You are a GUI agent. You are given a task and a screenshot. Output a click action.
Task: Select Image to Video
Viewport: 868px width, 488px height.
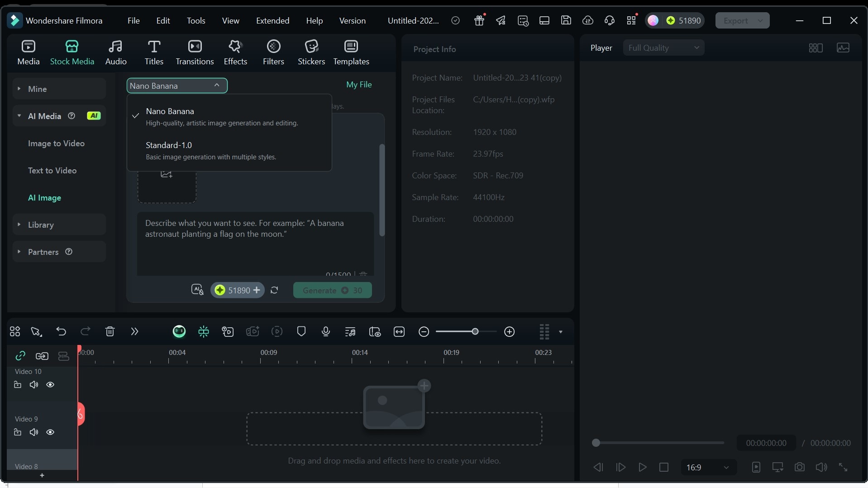tap(56, 143)
